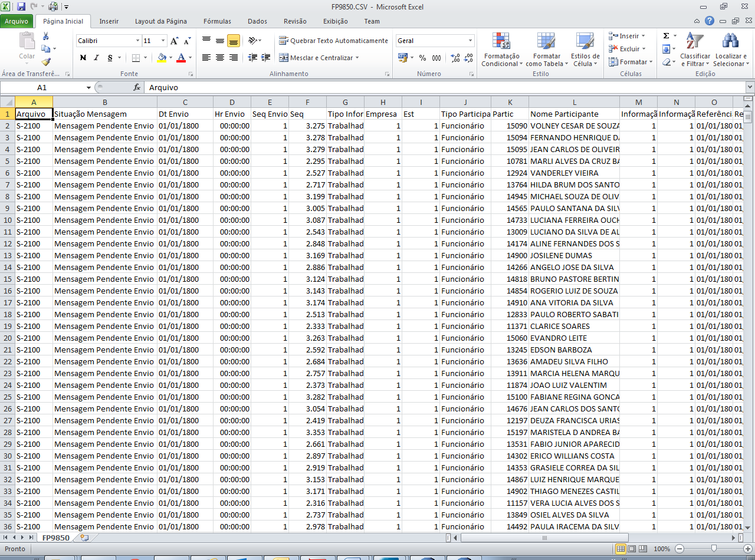Open the Arquivo file tab

pos(17,21)
